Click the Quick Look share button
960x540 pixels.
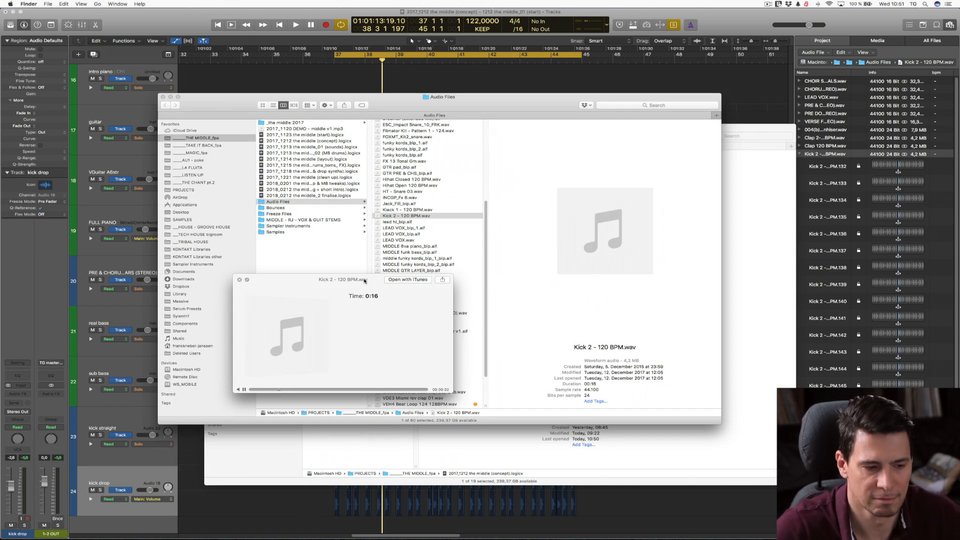[x=443, y=280]
